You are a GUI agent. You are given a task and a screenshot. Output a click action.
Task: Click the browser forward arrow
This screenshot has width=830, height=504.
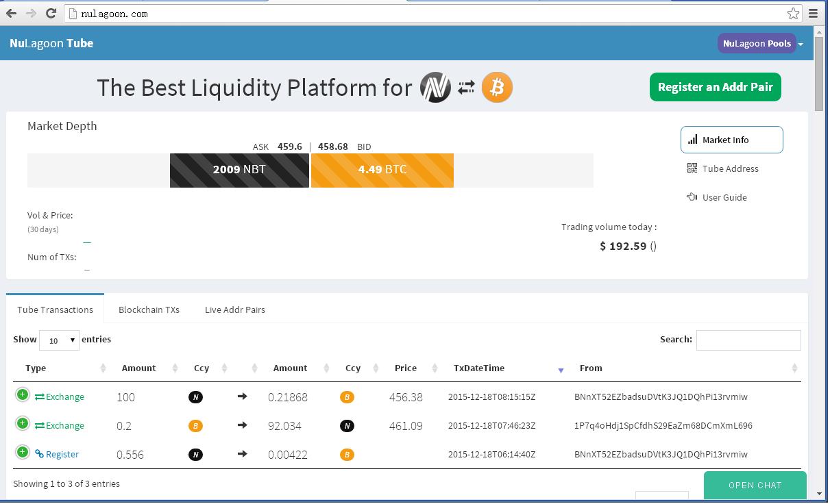pyautogui.click(x=31, y=13)
